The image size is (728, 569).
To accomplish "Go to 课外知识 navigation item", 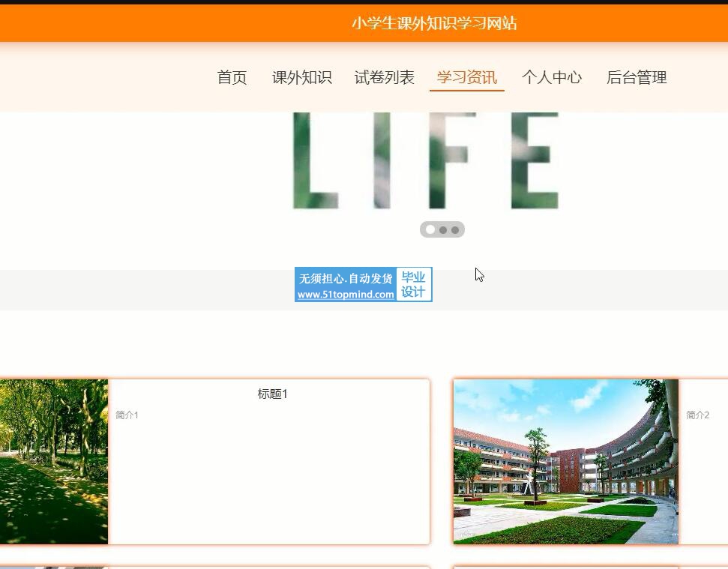I will coord(302,77).
